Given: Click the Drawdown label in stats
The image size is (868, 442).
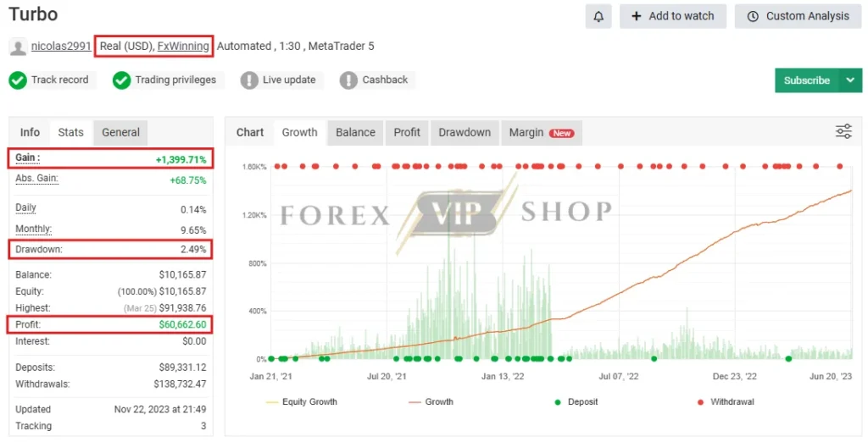Looking at the screenshot, I should click(x=39, y=250).
